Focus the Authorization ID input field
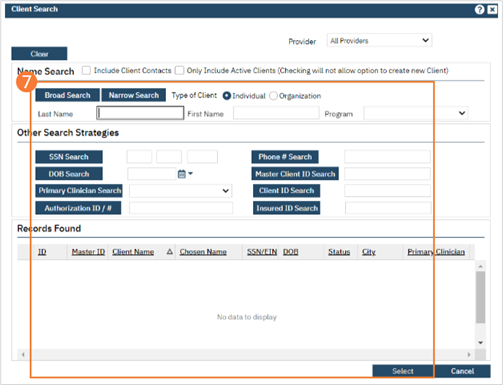Viewport: 503px width, 385px height. point(181,208)
